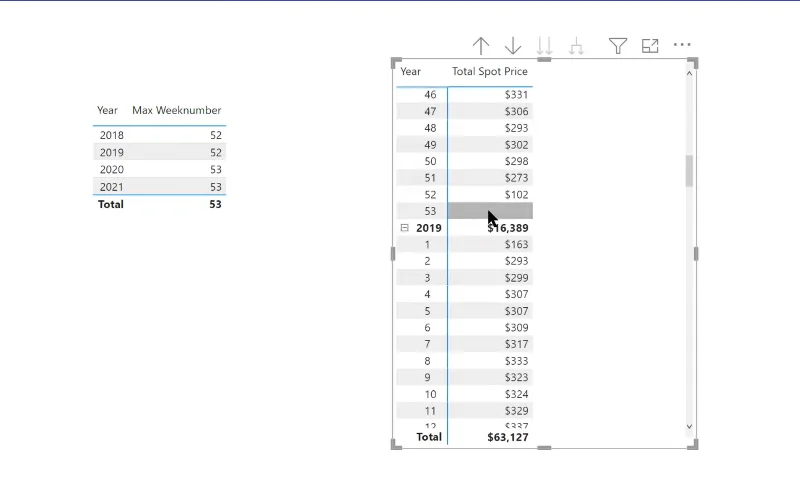800x500 pixels.
Task: Sort by the Max Weeknumber column header
Action: pos(177,110)
